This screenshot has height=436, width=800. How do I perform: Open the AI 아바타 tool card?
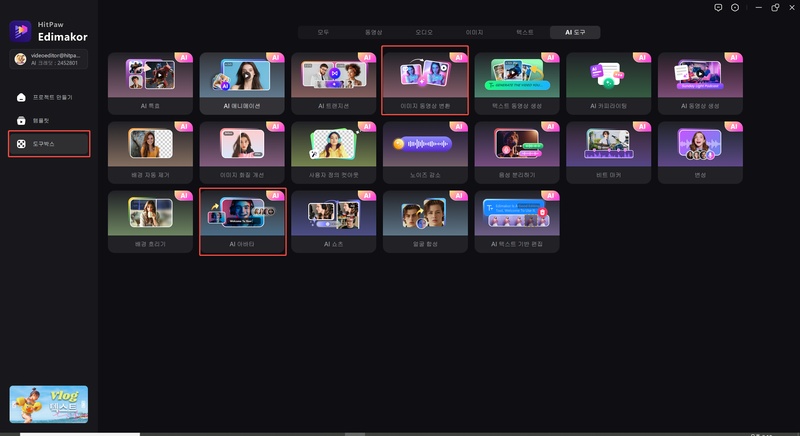(242, 221)
